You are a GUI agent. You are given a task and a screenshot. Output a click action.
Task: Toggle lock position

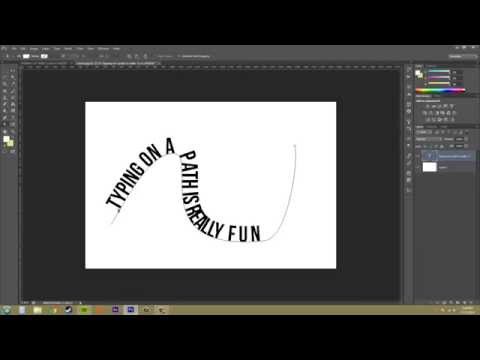[437, 146]
